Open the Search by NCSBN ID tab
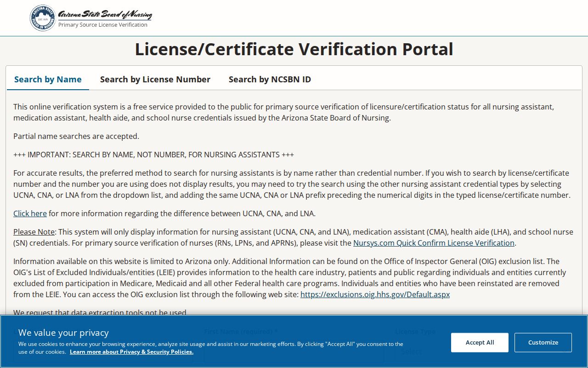 270,80
